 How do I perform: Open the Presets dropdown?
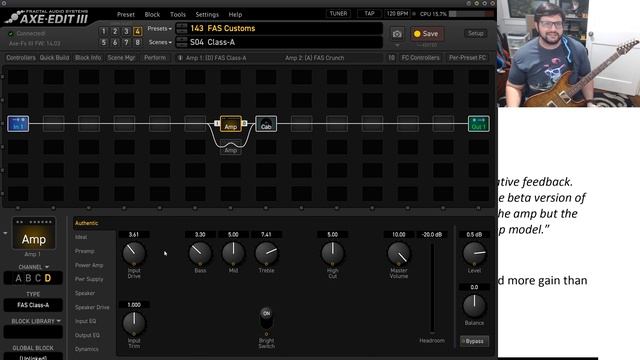[x=159, y=29]
